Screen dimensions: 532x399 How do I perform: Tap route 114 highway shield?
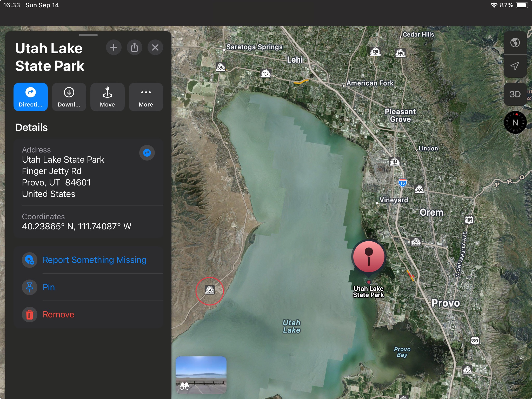coord(395,162)
